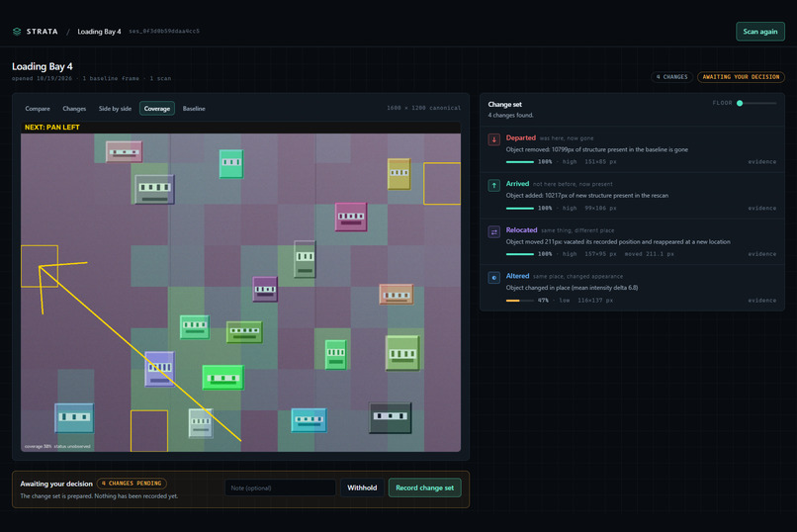The height and width of the screenshot is (532, 797).
Task: Click the pink crate at top left
Action: [124, 152]
